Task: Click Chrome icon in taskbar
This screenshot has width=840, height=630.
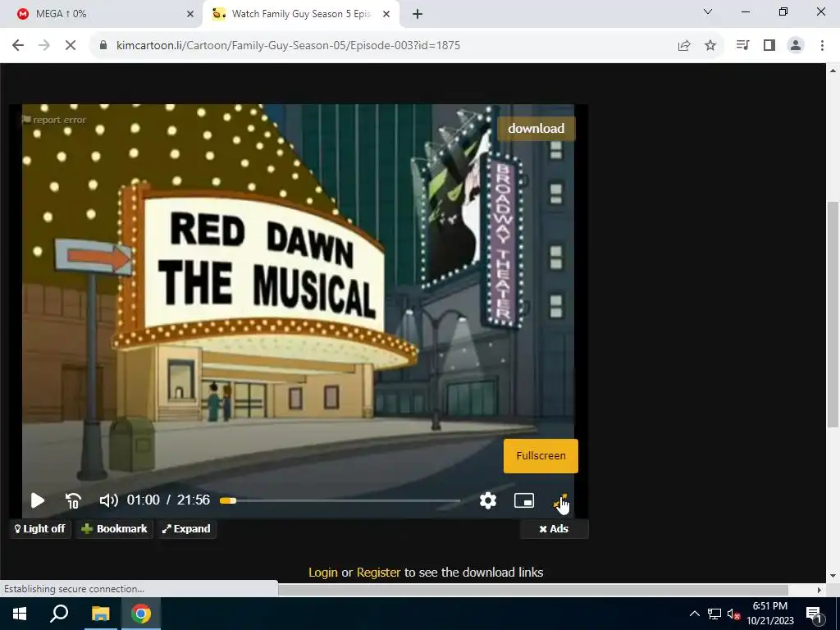Action: [141, 614]
